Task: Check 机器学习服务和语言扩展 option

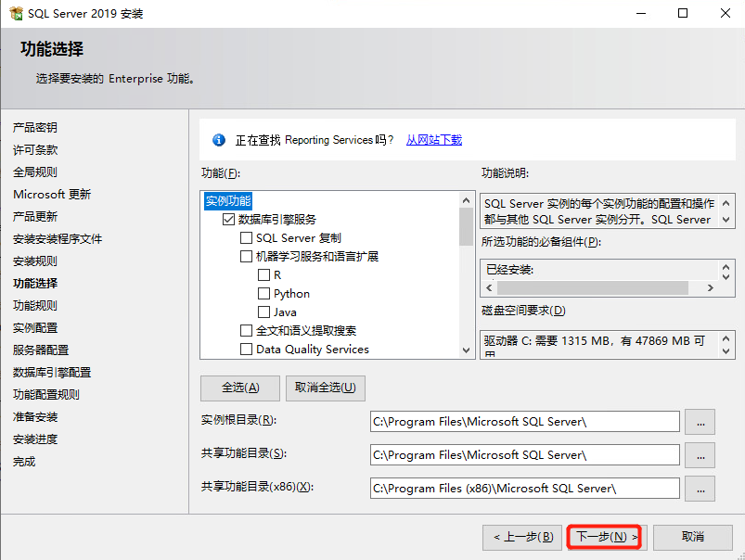Action: tap(246, 257)
